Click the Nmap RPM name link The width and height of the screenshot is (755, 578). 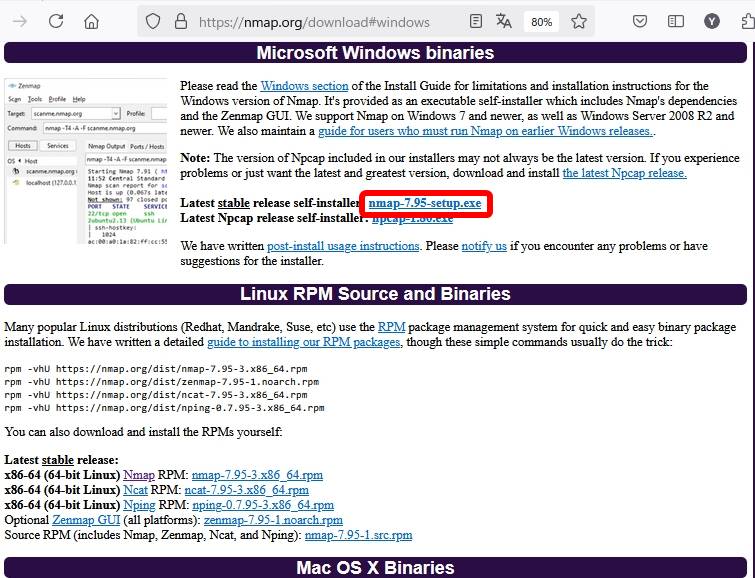(139, 475)
